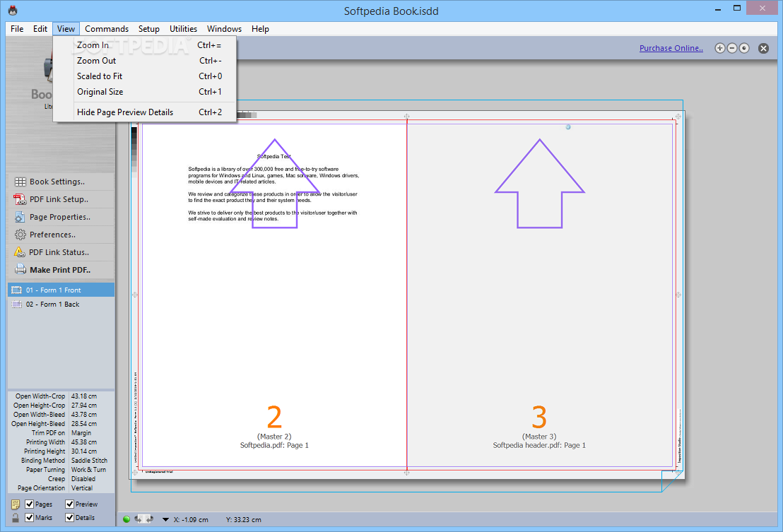This screenshot has width=783, height=532.
Task: Select Scaled to Fit menu entry
Action: (x=145, y=76)
